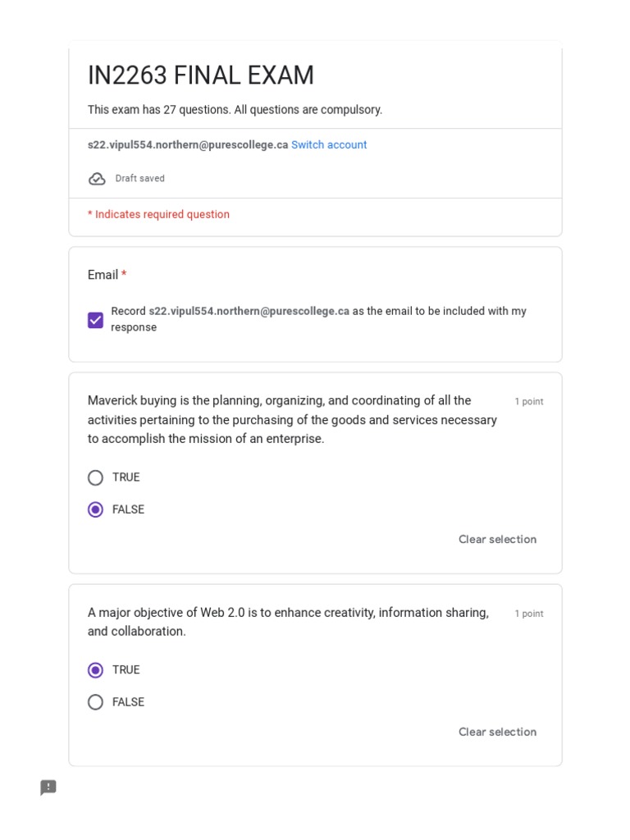The width and height of the screenshot is (630, 840).
Task: Click the Email question label
Action: tap(103, 275)
